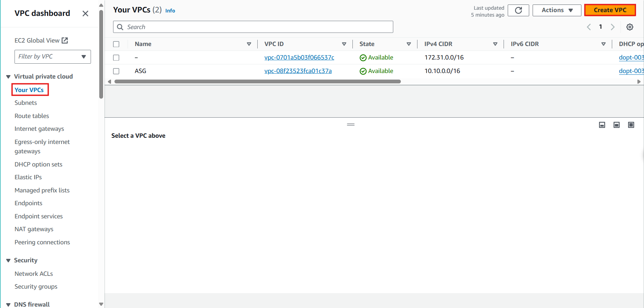The height and width of the screenshot is (308, 644).
Task: Open VPC vpc-08f23523fca01c37a link
Action: 298,71
